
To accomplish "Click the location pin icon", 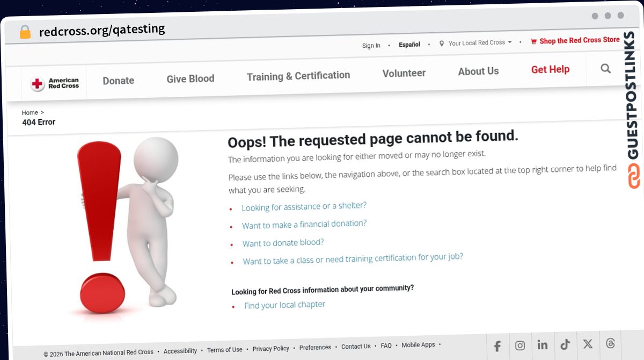I will [442, 44].
